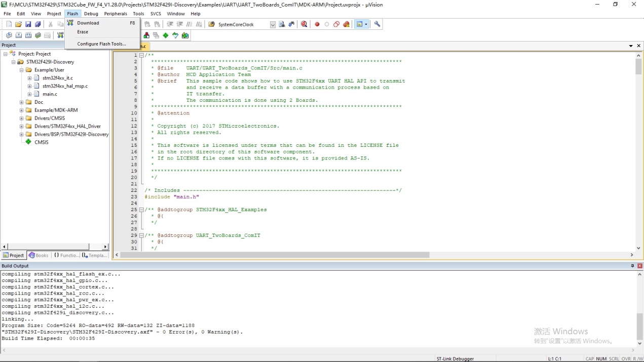Open Configuration wrench icon
The image size is (644, 362).
pos(377,24)
